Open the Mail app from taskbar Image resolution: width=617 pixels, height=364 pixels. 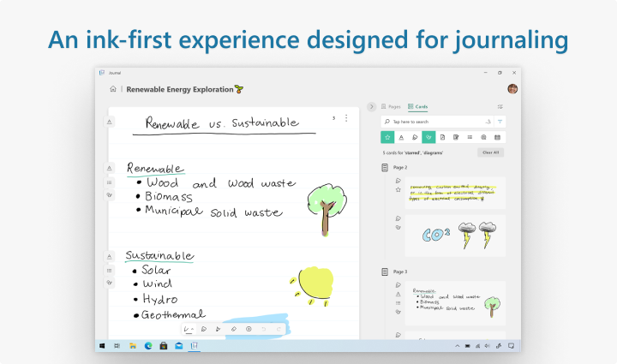pyautogui.click(x=179, y=346)
